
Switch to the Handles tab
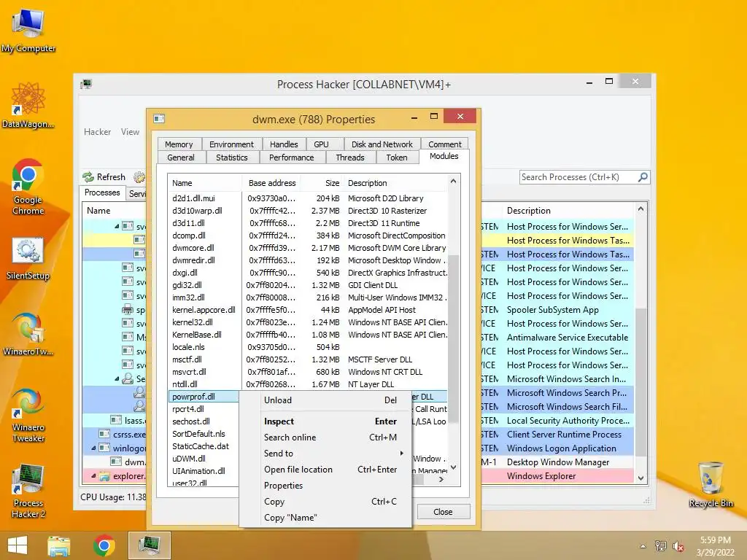click(x=284, y=144)
